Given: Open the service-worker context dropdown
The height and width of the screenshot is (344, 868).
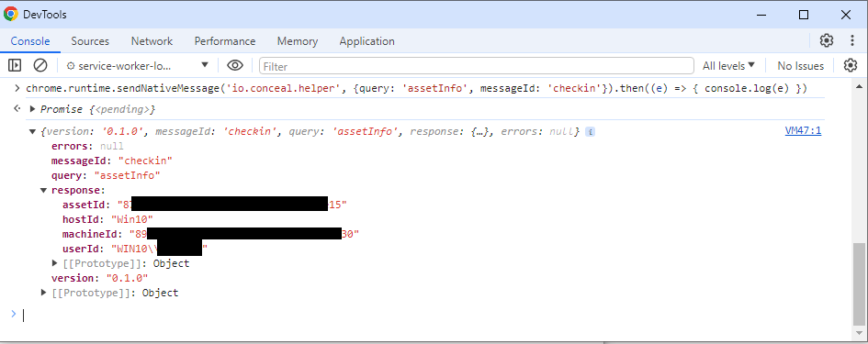Looking at the screenshot, I should pyautogui.click(x=138, y=65).
